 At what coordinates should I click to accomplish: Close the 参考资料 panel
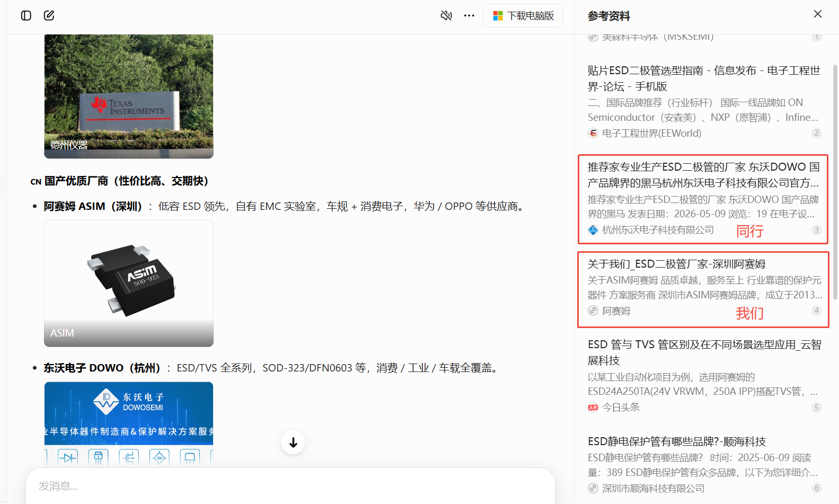818,14
